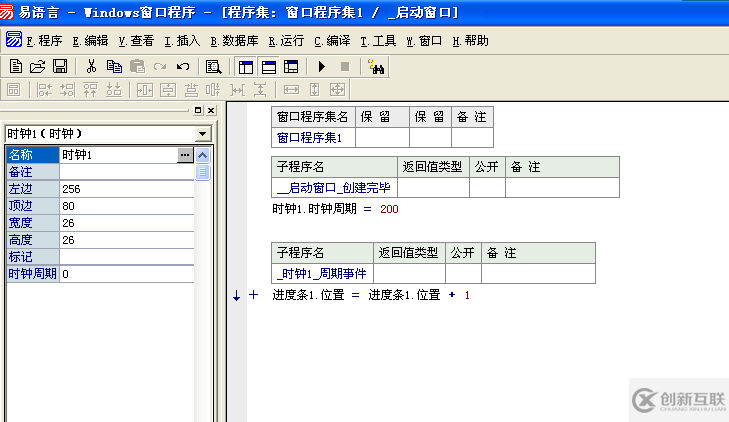Select 时钟周期 property value 0
This screenshot has width=729, height=422.
[126, 274]
